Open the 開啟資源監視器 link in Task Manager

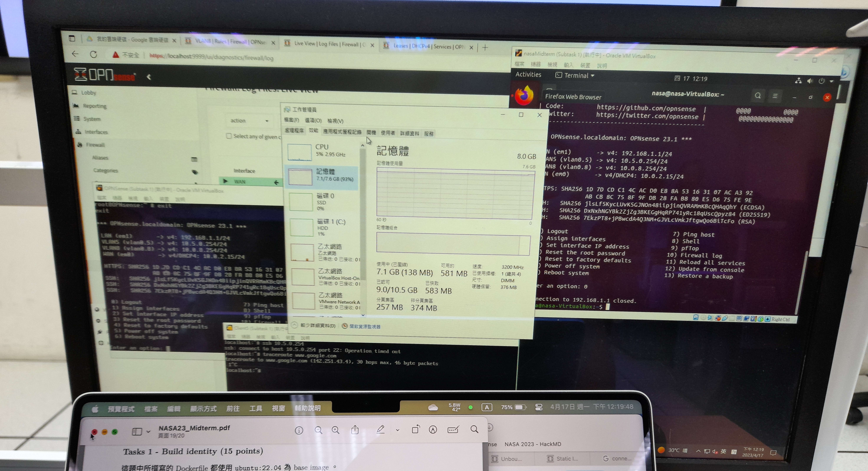point(361,326)
